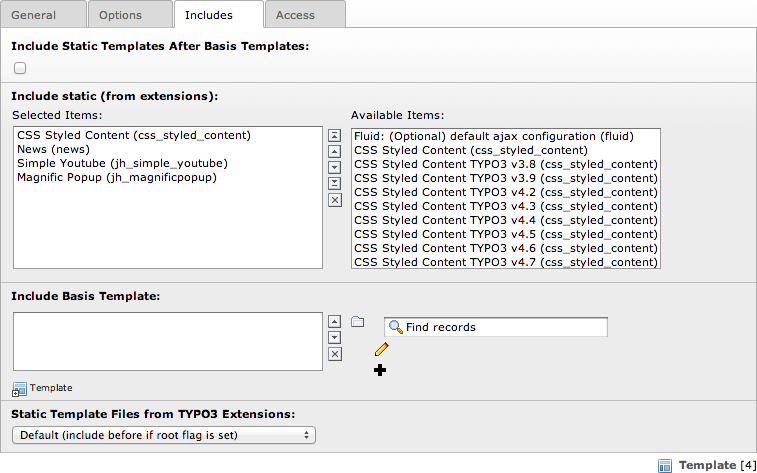The width and height of the screenshot is (757, 473).
Task: Open Static Template Files dropdown
Action: (x=164, y=435)
